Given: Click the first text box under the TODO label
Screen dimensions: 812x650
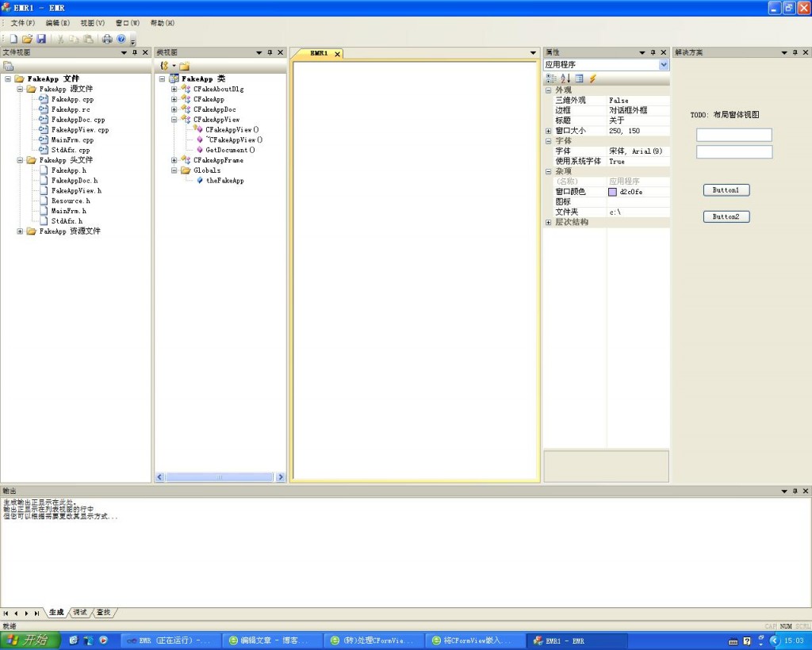Looking at the screenshot, I should click(733, 135).
